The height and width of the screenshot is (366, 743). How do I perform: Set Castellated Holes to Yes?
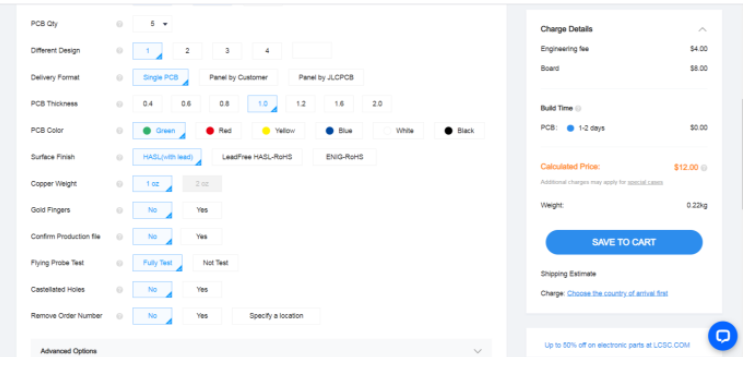[x=202, y=289]
